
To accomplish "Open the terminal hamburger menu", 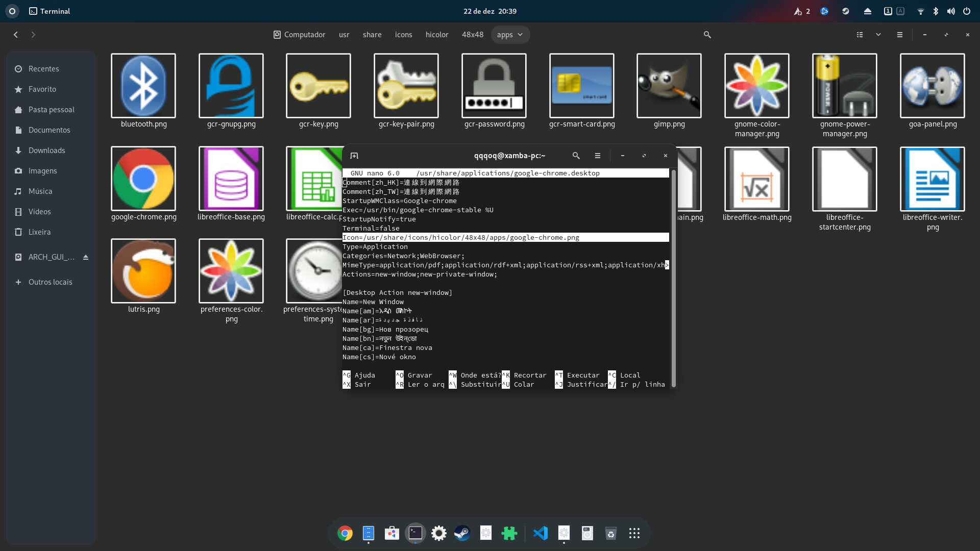I will point(597,156).
